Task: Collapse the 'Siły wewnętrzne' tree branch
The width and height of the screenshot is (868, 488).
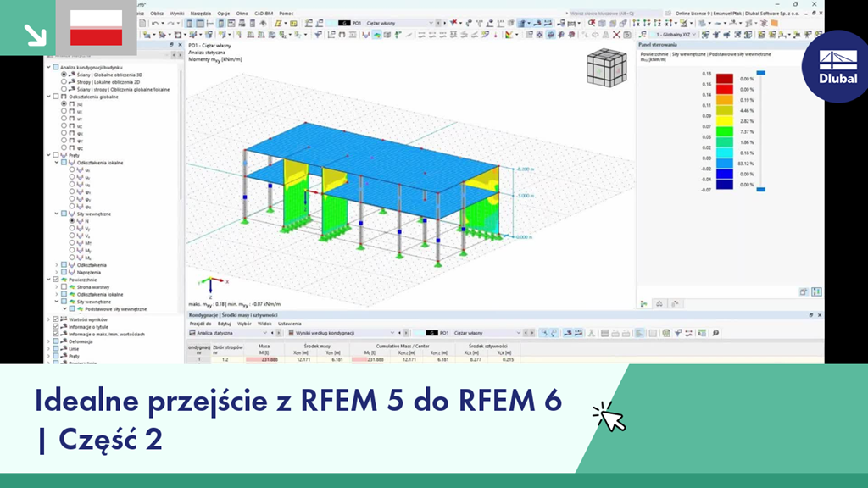Action: [57, 214]
